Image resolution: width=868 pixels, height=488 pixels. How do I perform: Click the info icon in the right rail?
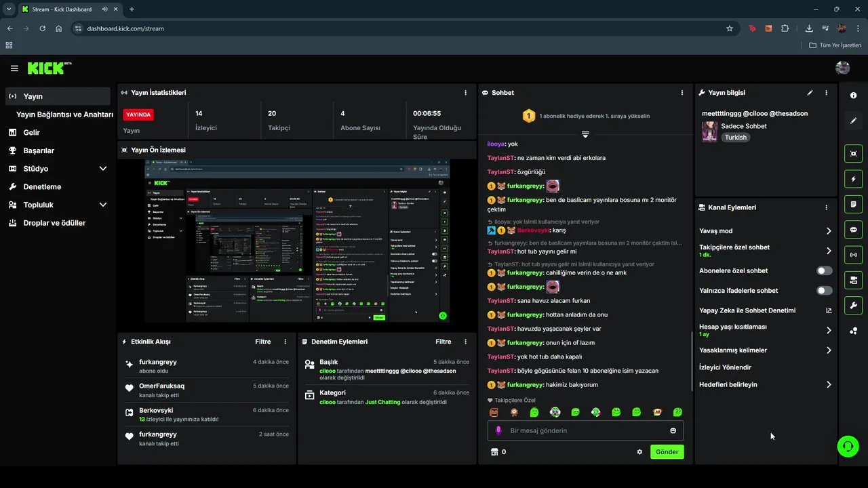pos(854,96)
